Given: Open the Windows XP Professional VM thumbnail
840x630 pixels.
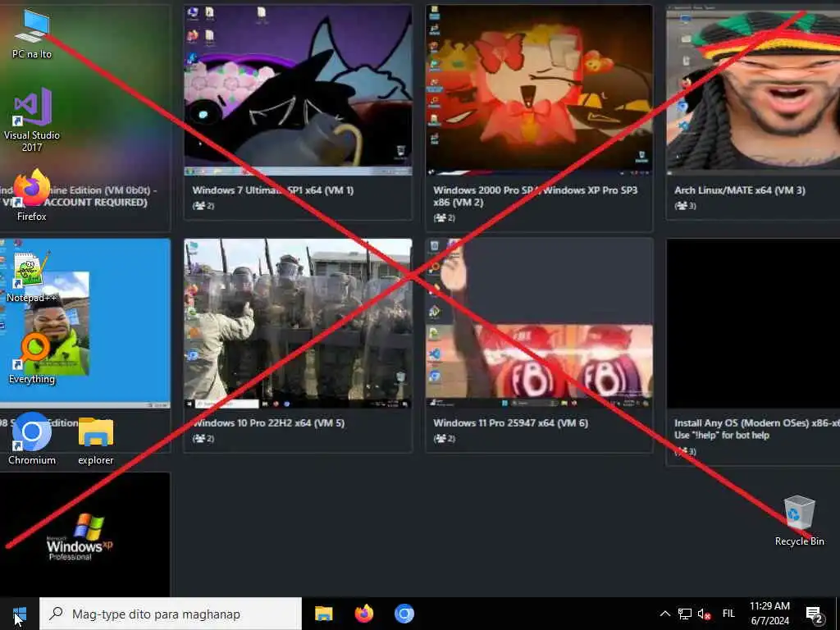Looking at the screenshot, I should tap(85, 535).
